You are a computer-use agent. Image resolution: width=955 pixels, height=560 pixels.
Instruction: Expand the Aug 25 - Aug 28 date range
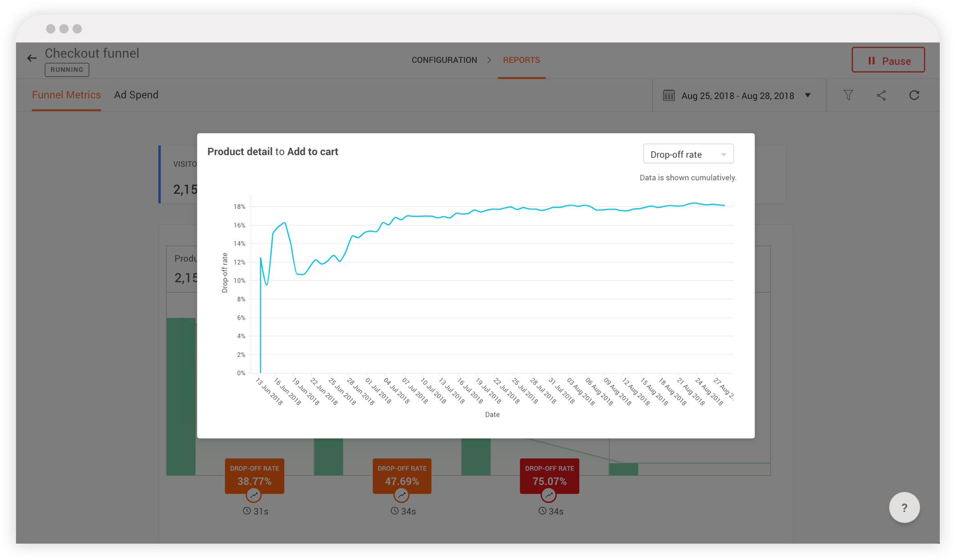point(737,96)
